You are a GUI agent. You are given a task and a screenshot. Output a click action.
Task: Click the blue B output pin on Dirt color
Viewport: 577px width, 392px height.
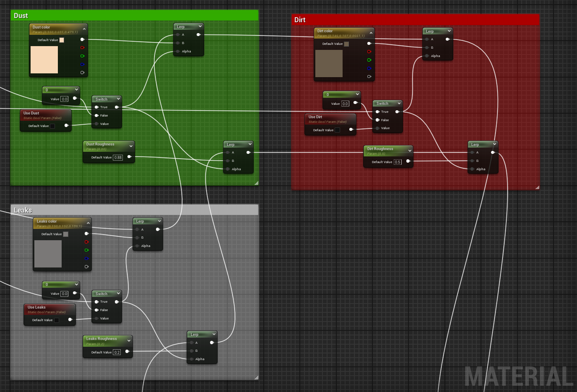click(369, 68)
